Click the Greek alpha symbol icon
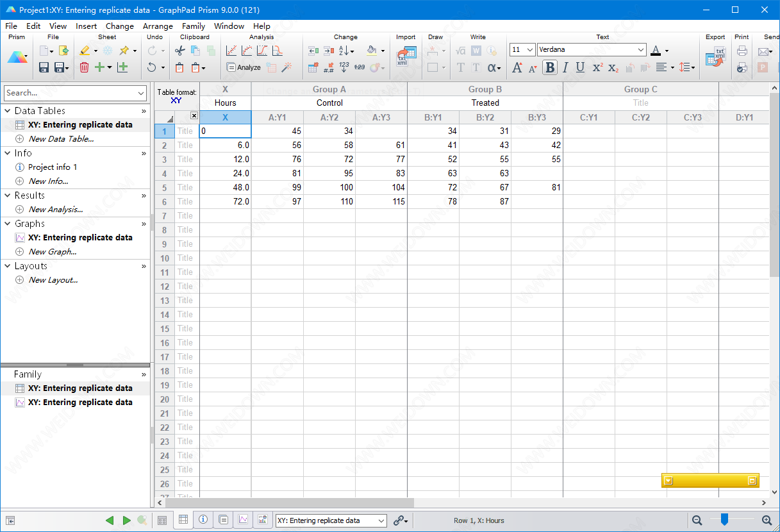780x532 pixels. pyautogui.click(x=492, y=67)
